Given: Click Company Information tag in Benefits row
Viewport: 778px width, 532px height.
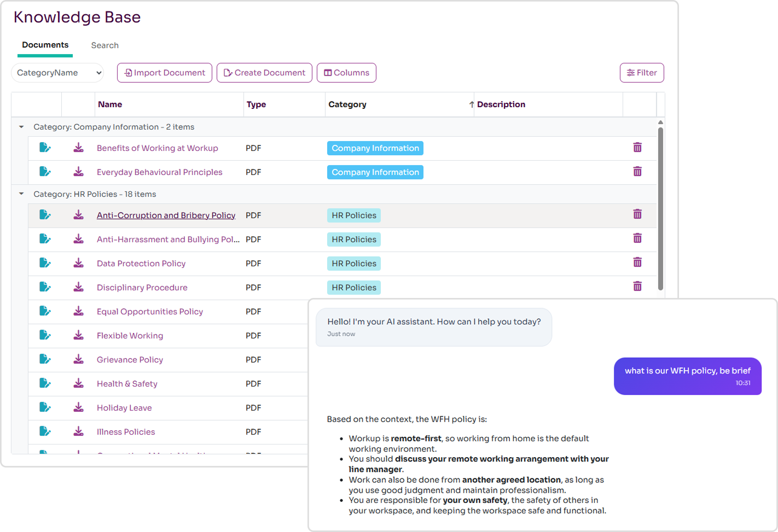Looking at the screenshot, I should coord(375,148).
